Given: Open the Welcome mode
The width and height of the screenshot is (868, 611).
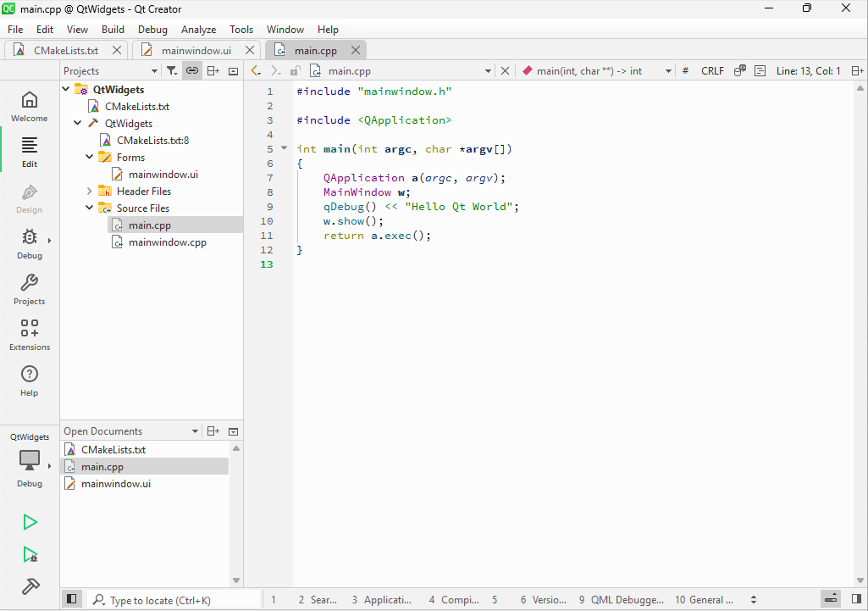Looking at the screenshot, I should click(30, 107).
